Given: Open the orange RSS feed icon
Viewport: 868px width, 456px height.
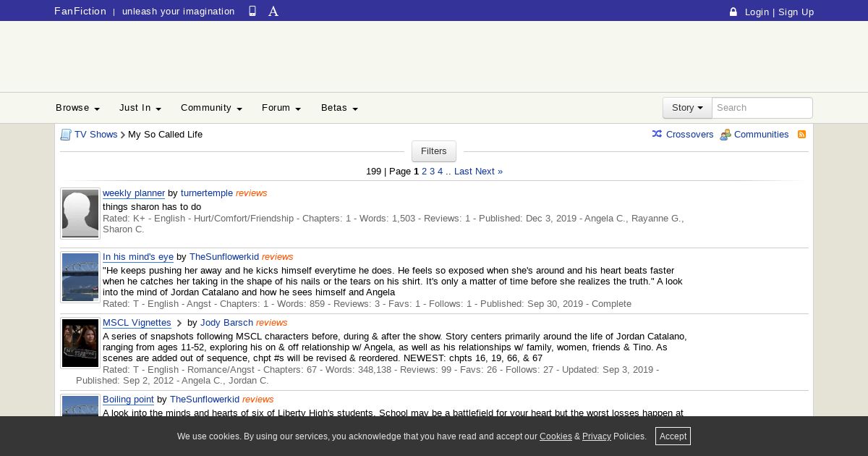Looking at the screenshot, I should pos(801,135).
